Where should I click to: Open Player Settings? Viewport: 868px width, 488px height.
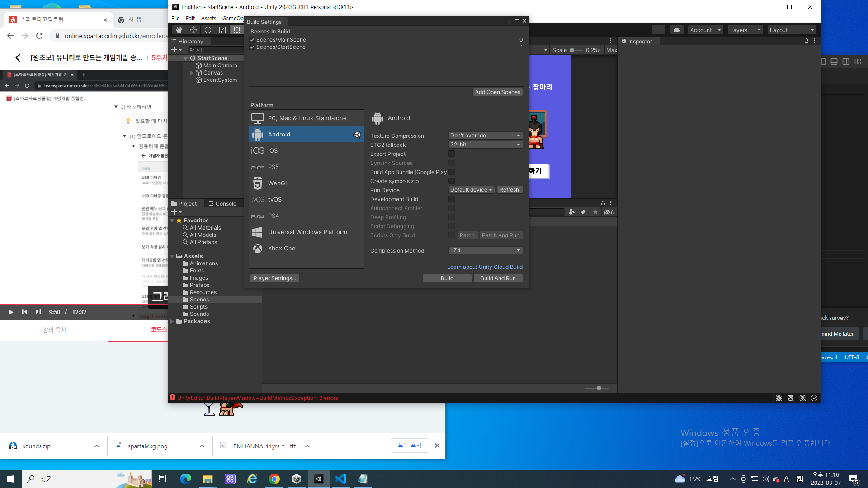point(275,278)
